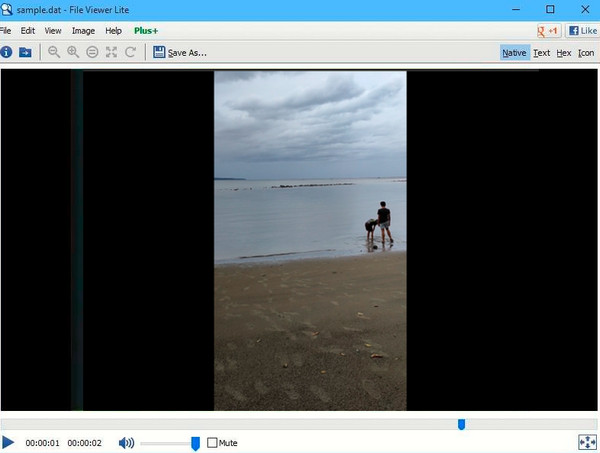Click the zoom in magnifier icon

point(73,52)
